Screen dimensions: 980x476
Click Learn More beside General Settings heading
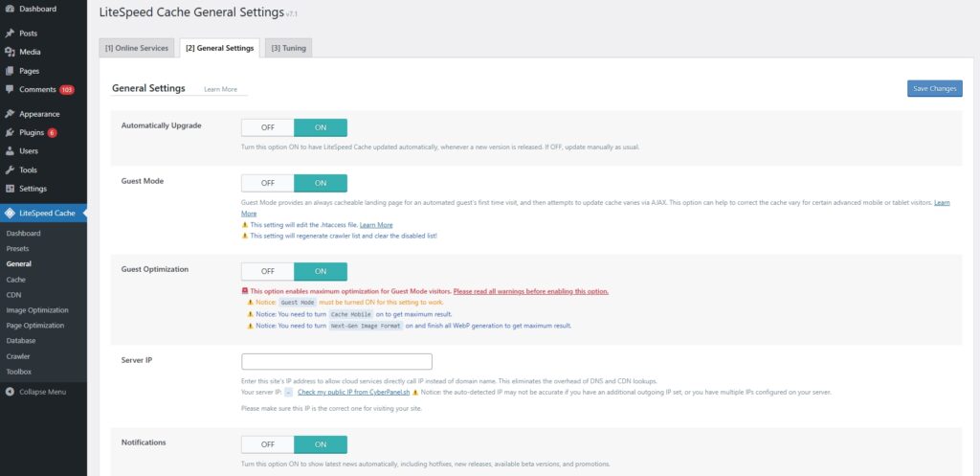pyautogui.click(x=221, y=89)
